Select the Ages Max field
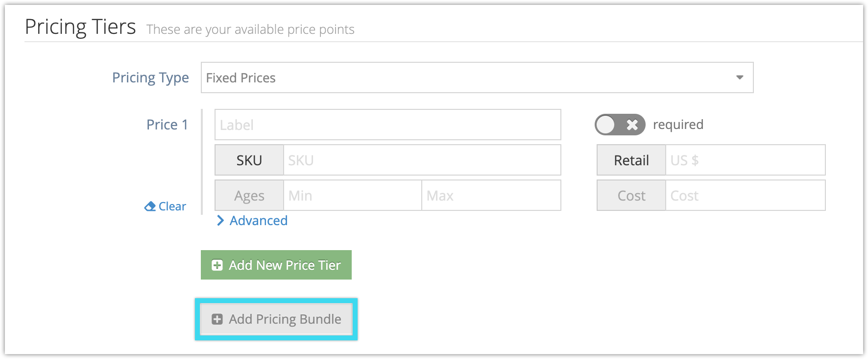This screenshot has width=868, height=359. click(x=491, y=195)
